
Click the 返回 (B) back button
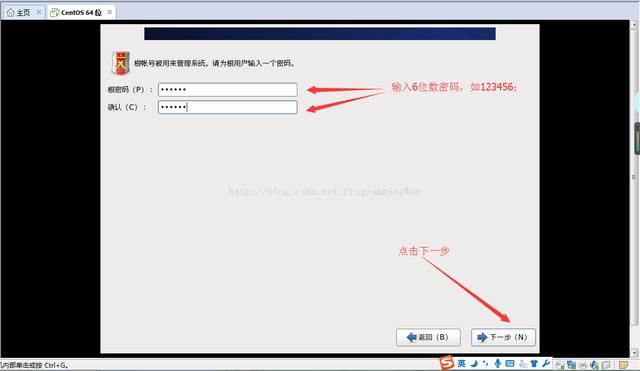point(428,338)
